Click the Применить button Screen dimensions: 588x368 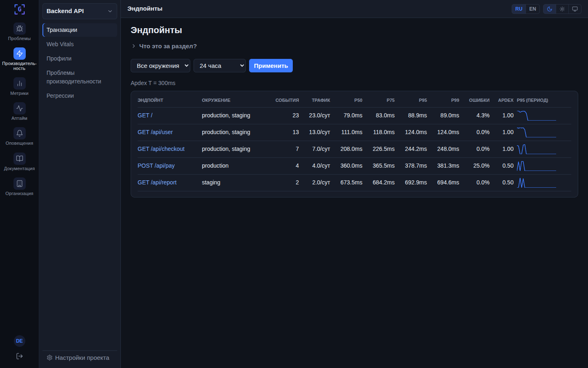pyautogui.click(x=271, y=66)
